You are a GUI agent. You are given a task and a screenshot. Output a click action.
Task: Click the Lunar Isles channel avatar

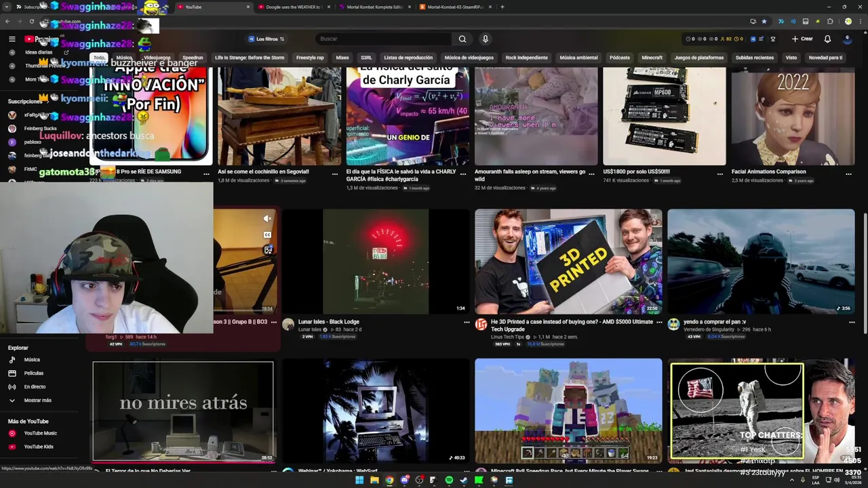[x=288, y=325]
